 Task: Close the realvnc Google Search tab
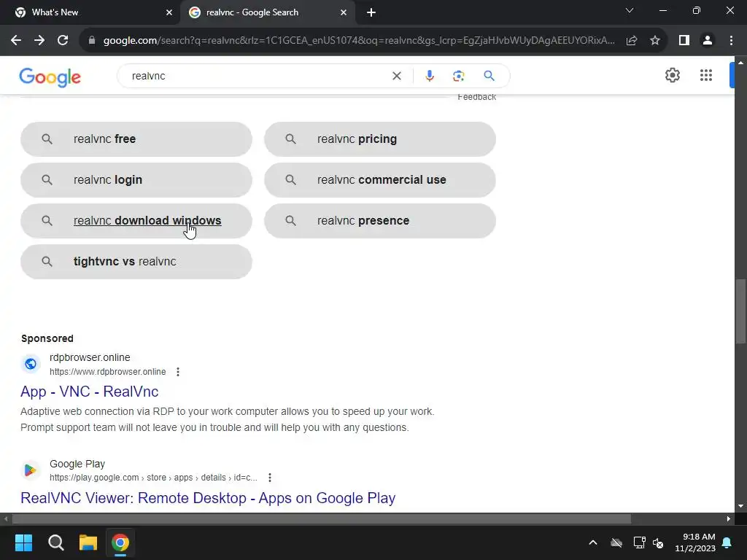pos(344,12)
